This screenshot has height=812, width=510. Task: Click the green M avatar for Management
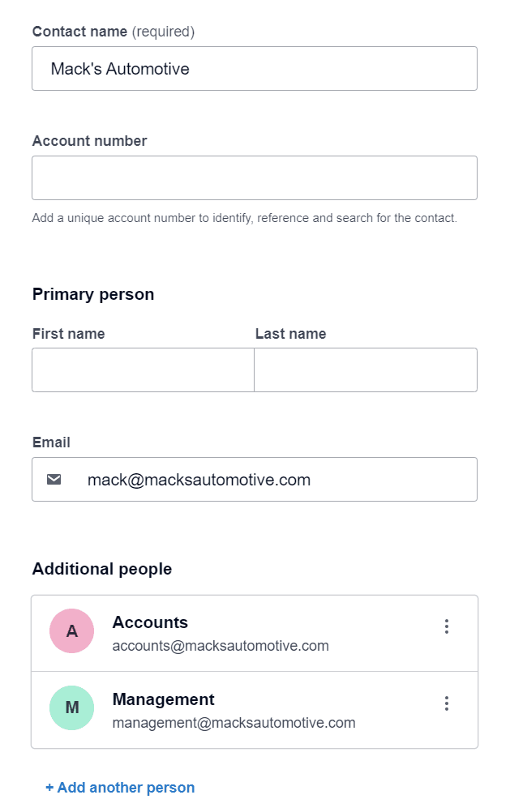pyautogui.click(x=71, y=707)
